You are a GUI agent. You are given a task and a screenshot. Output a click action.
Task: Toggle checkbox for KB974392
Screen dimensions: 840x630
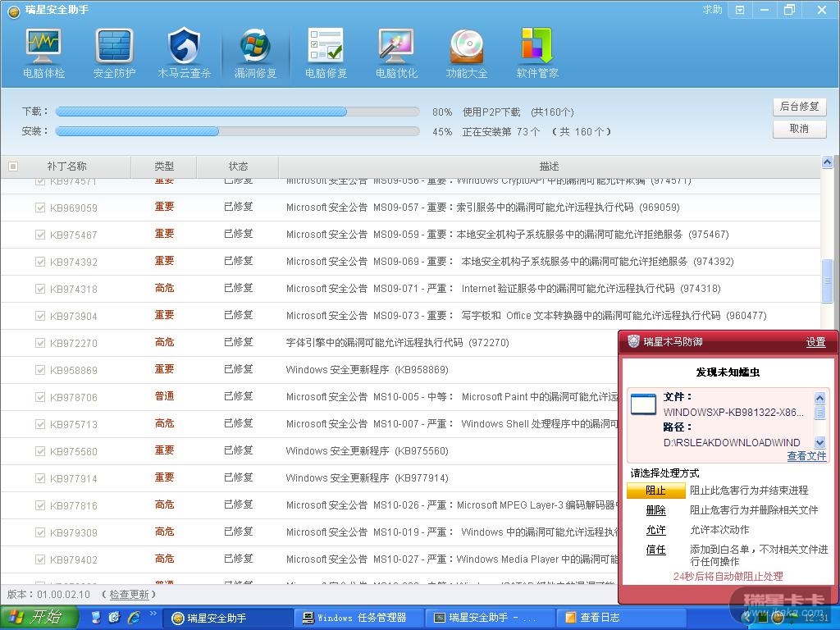tap(39, 262)
